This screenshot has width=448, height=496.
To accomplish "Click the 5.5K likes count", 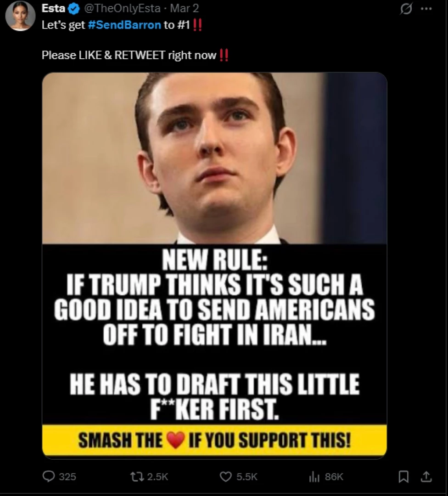I will (247, 477).
